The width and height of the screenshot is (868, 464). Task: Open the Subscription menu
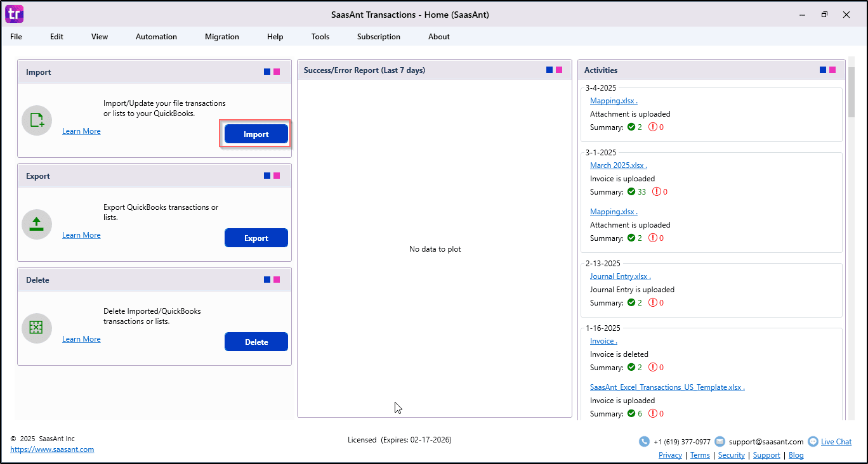coord(378,37)
